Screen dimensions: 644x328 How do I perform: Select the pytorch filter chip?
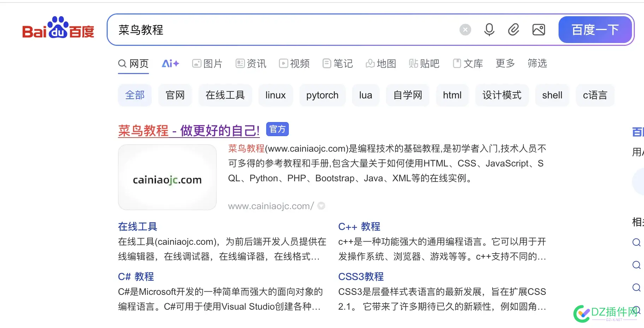(x=322, y=95)
